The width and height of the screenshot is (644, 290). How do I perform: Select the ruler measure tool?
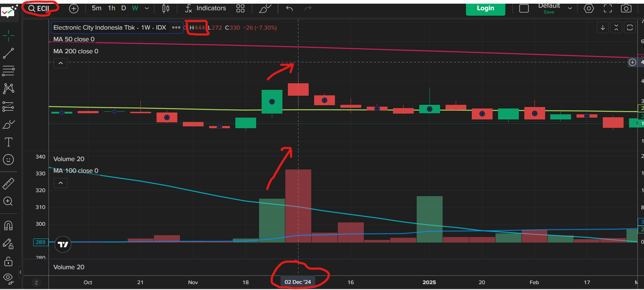click(x=8, y=183)
